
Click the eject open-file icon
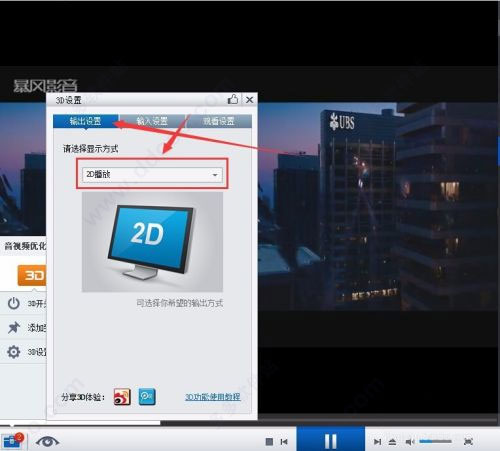[x=392, y=442]
